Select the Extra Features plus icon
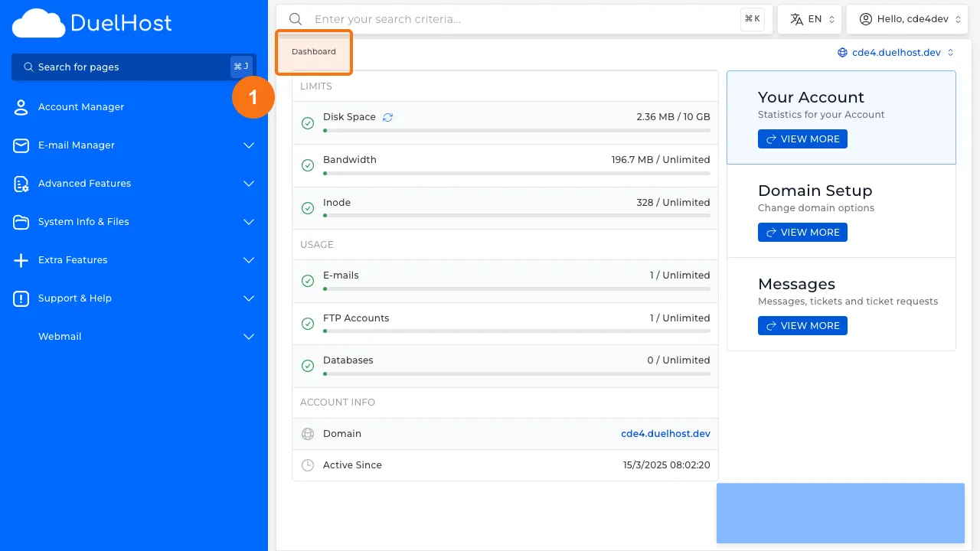Screen dimensions: 980x551 pyautogui.click(x=21, y=259)
